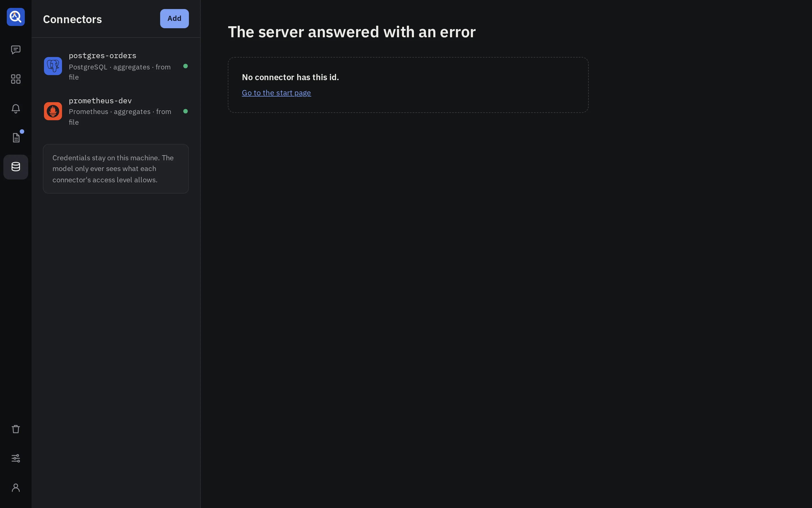Click the 'Prometheus · aggregates · from file' text
The image size is (812, 508).
coord(120,117)
